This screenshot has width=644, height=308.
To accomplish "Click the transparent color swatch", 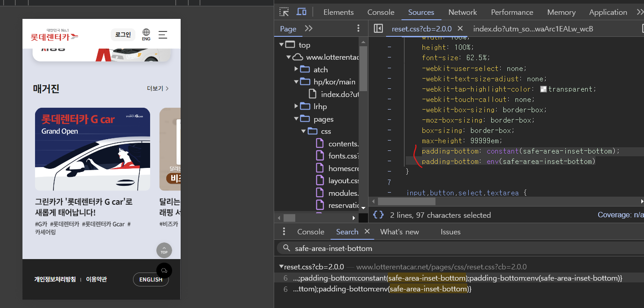I will [x=543, y=89].
